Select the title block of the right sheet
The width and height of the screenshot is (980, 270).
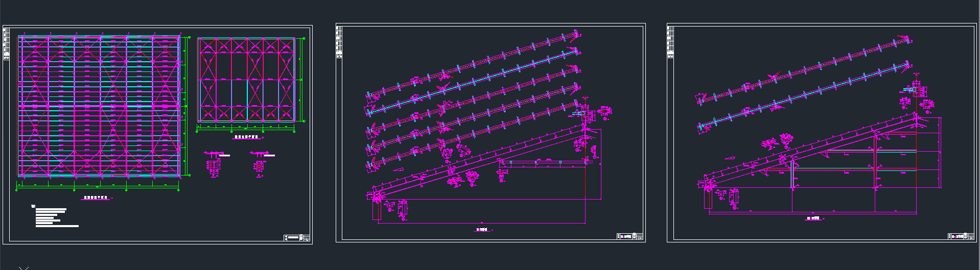pos(961,236)
